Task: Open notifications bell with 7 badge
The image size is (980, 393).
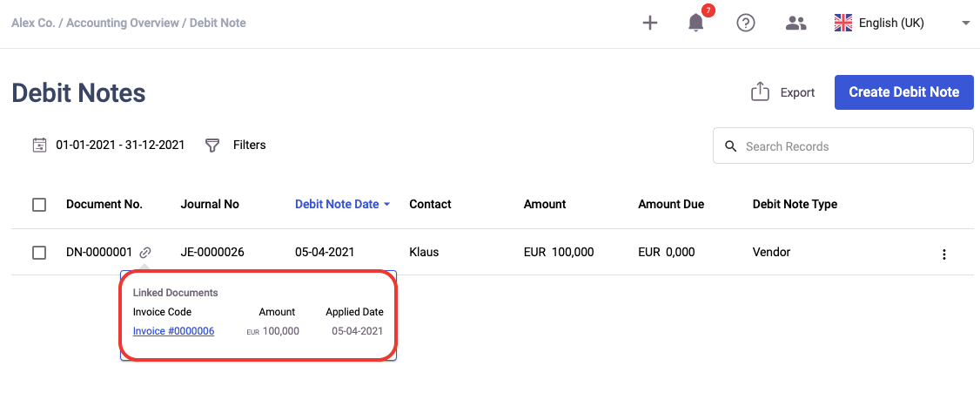Action: (x=695, y=24)
